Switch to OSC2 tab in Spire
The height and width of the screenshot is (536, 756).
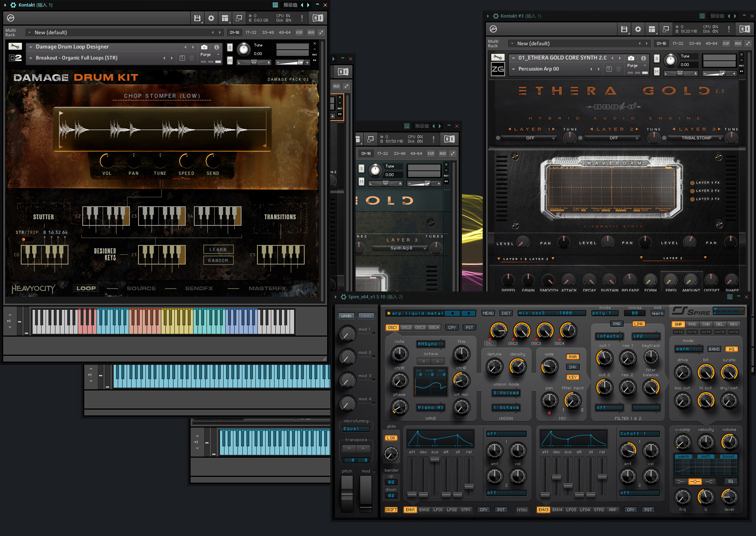click(x=406, y=328)
